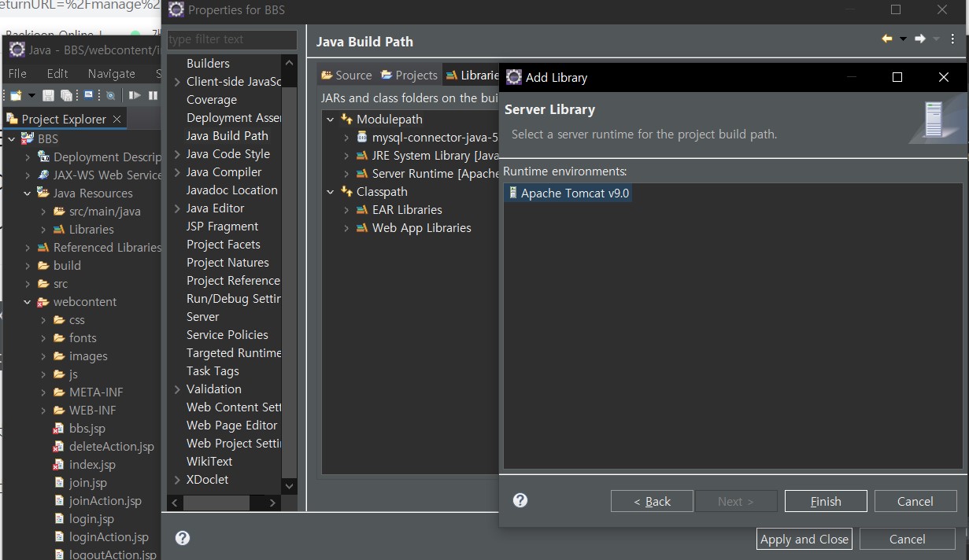Screen dimensions: 969x560
Task: Select login.jsp in Project Explorer
Action: pos(91,519)
